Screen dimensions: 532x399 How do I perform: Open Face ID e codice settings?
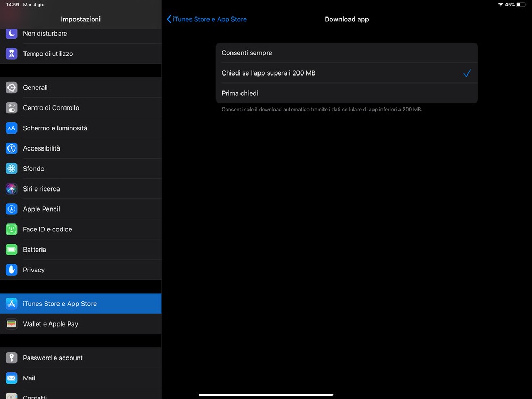tap(81, 229)
